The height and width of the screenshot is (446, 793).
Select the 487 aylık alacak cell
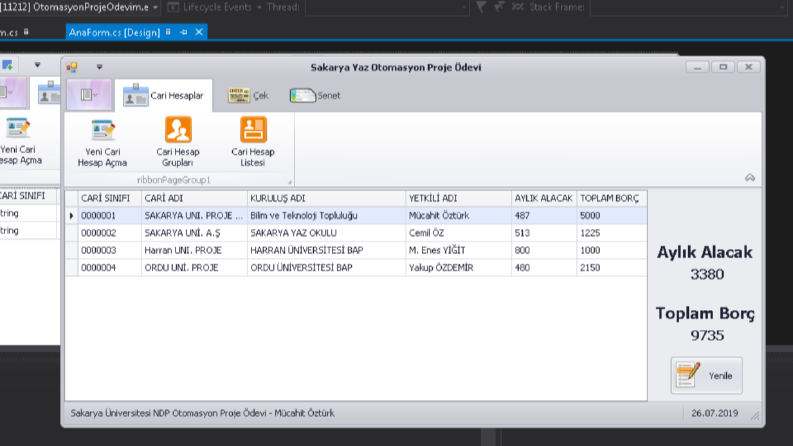tap(544, 215)
